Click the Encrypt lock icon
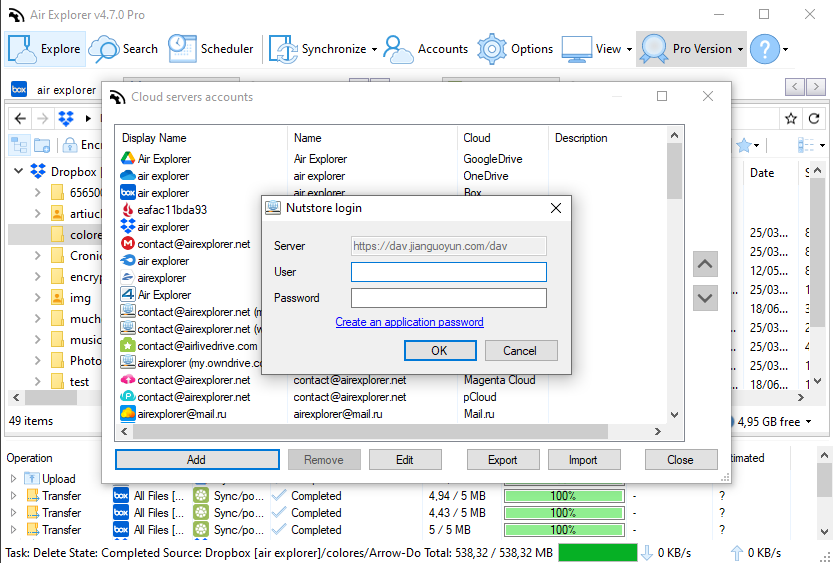 [x=69, y=144]
